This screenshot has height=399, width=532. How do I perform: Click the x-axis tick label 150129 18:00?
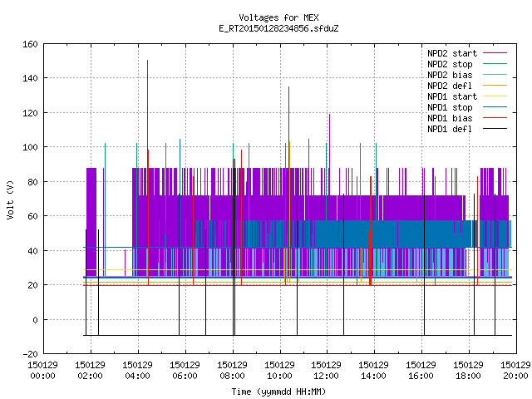468,371
